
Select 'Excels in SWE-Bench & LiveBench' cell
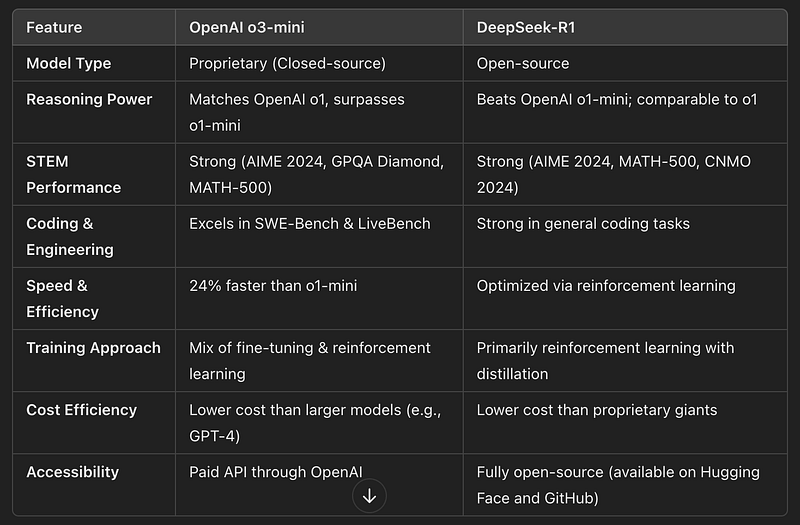click(310, 223)
